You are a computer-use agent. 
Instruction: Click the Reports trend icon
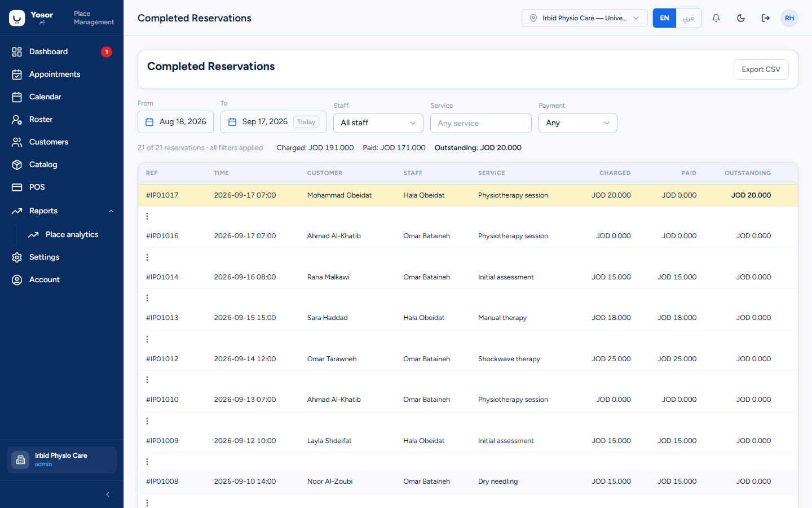[17, 211]
